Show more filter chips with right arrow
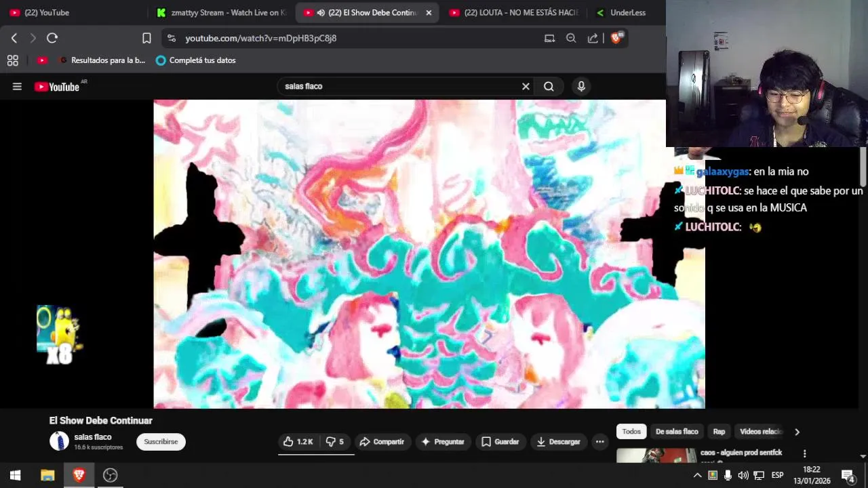This screenshot has height=488, width=868. pyautogui.click(x=797, y=432)
